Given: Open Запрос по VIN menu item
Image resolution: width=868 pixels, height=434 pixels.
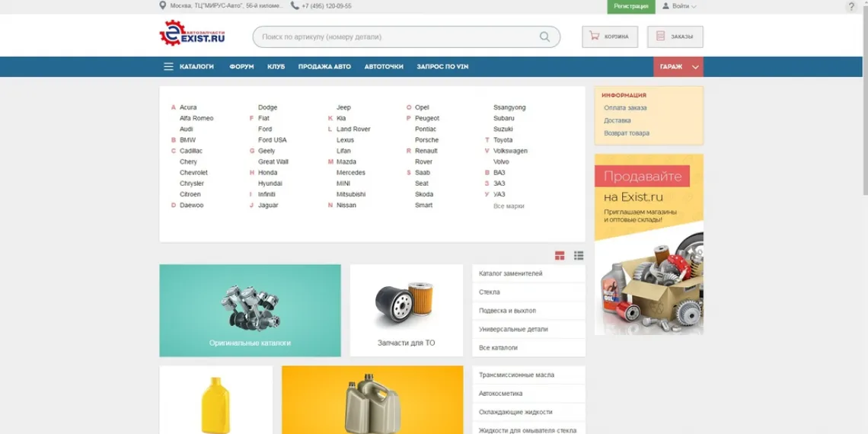Looking at the screenshot, I should click(x=442, y=66).
